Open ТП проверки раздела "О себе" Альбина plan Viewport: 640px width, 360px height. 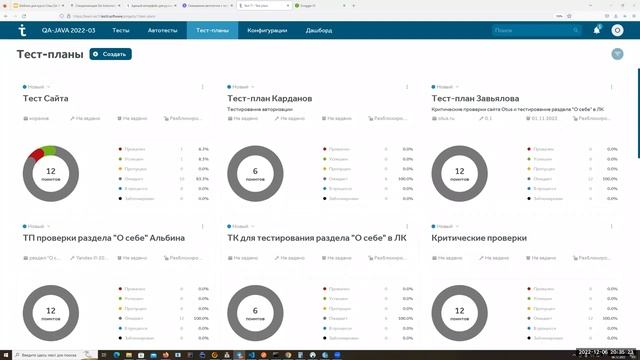pyautogui.click(x=104, y=238)
